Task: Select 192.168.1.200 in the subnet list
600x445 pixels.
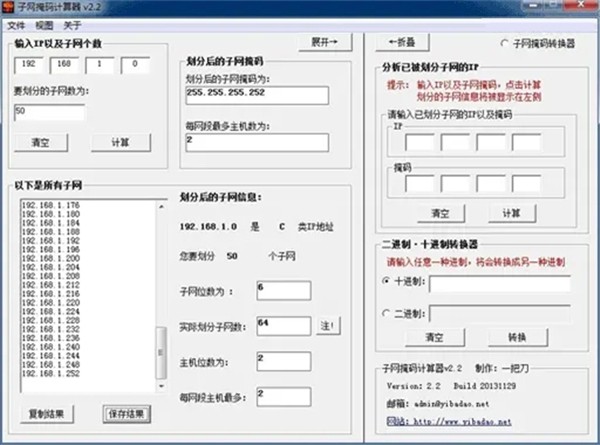Action: [x=51, y=258]
